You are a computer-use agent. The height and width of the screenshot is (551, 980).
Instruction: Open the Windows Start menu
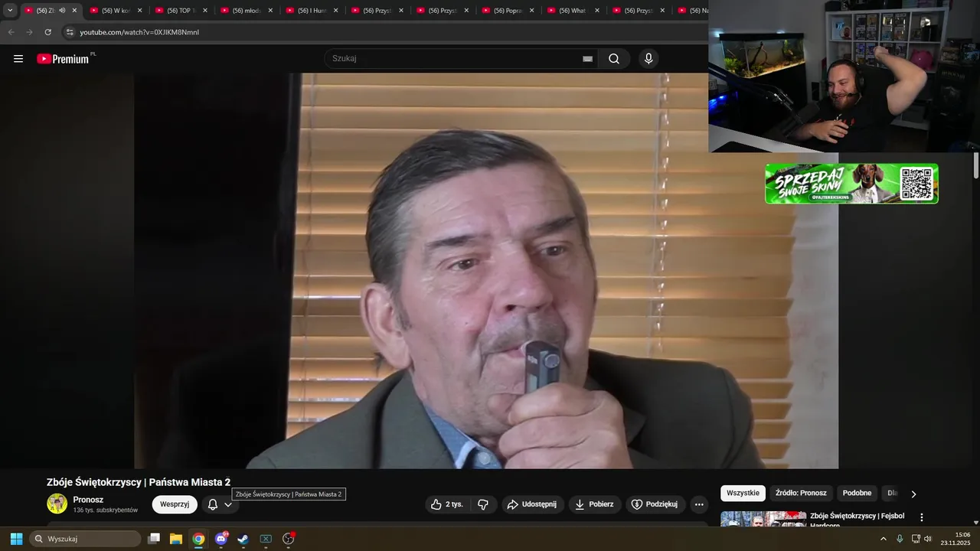coord(16,539)
